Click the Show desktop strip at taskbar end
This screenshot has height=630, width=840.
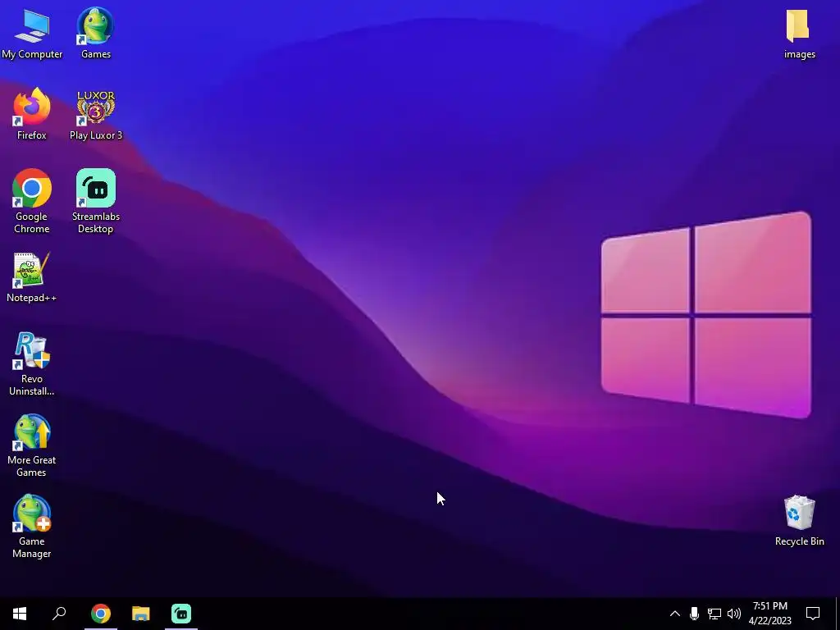click(838, 614)
